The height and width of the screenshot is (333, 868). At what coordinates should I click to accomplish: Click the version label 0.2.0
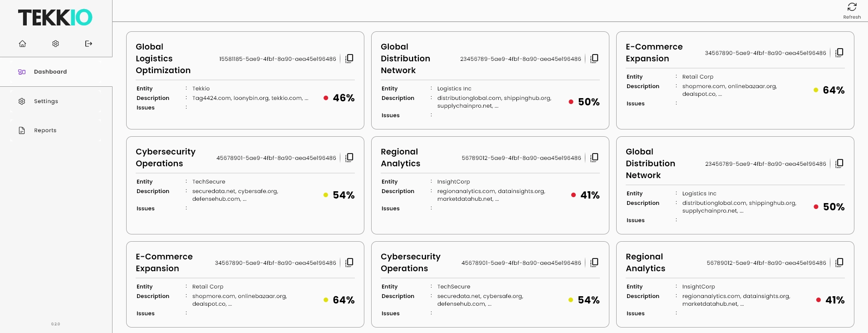point(55,324)
